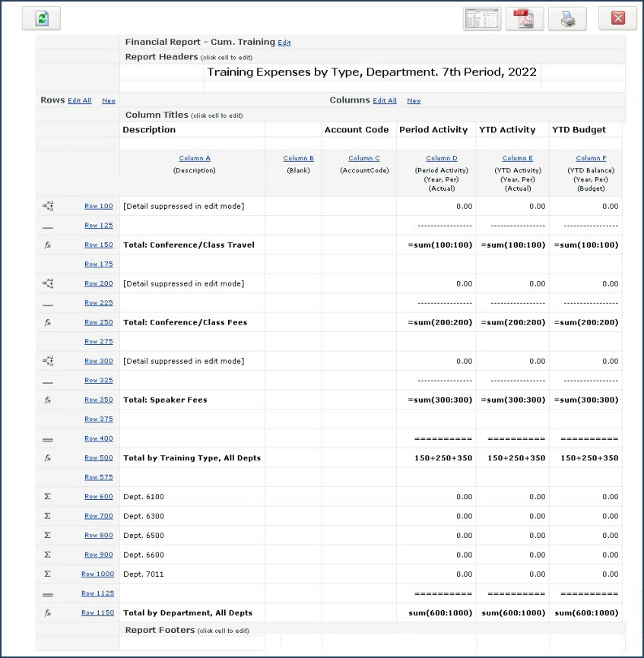
Task: Click the Total: Speaker Fees description cell
Action: [192, 400]
